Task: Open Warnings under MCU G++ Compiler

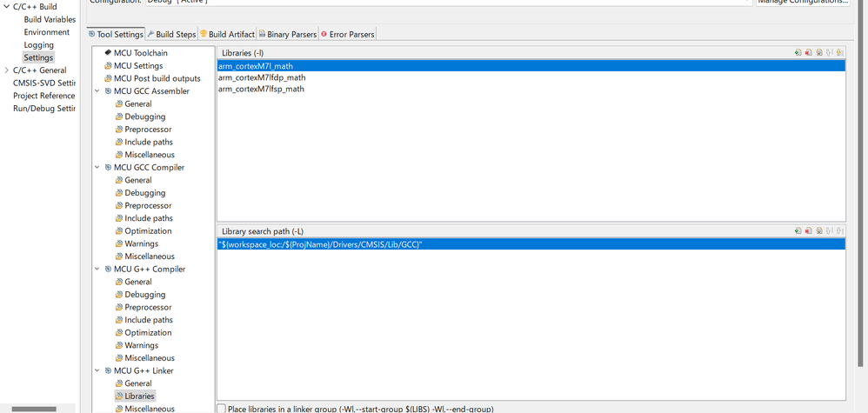Action: tap(137, 346)
